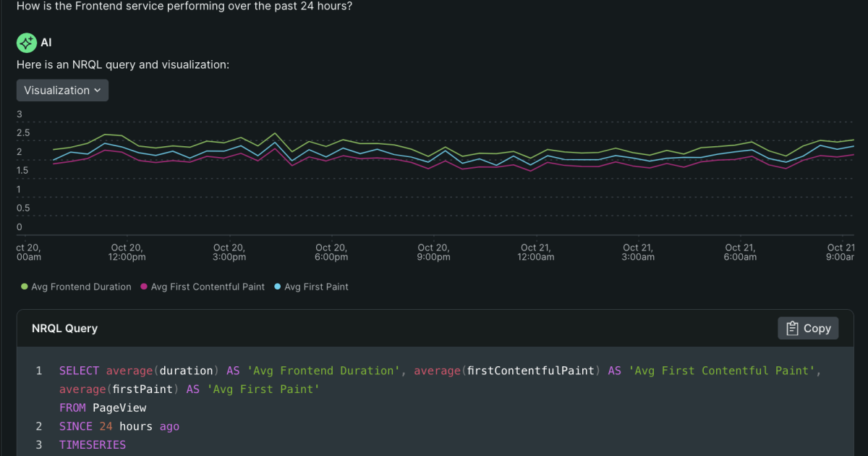Select the NRQL Query panel header

pyautogui.click(x=64, y=328)
